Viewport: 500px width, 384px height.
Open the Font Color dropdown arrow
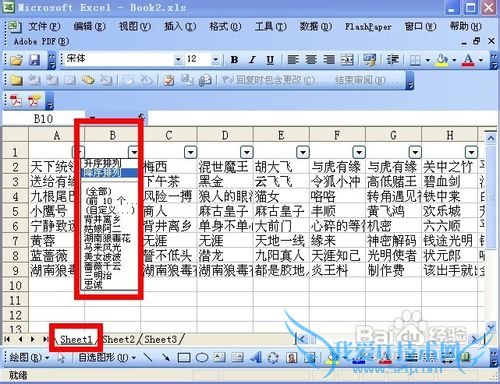(481, 60)
